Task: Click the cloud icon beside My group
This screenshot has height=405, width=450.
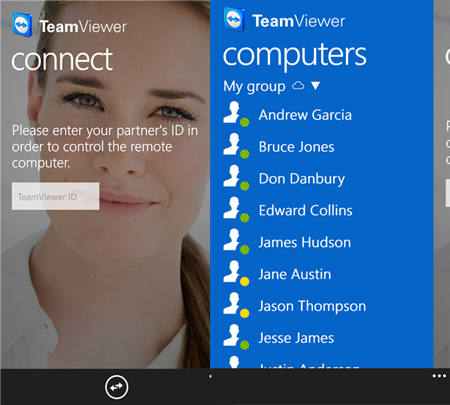Action: 298,86
